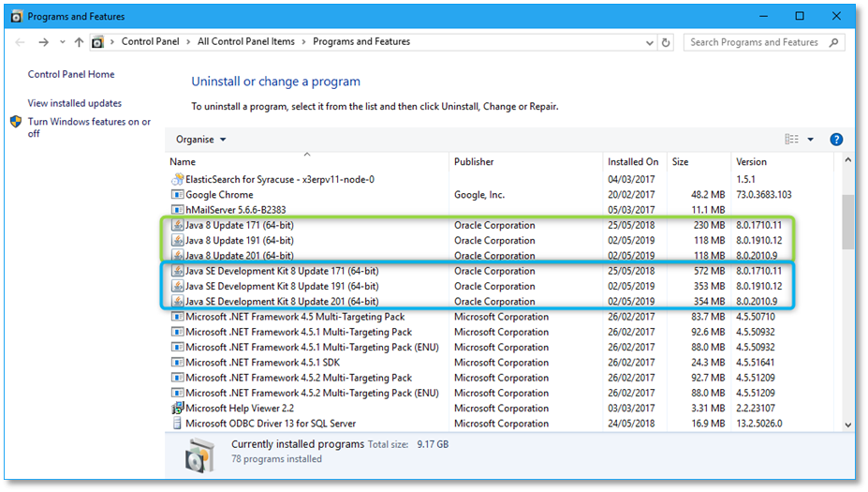The height and width of the screenshot is (492, 868).
Task: Click the ElasticSearch for Syracuse icon
Action: [177, 180]
